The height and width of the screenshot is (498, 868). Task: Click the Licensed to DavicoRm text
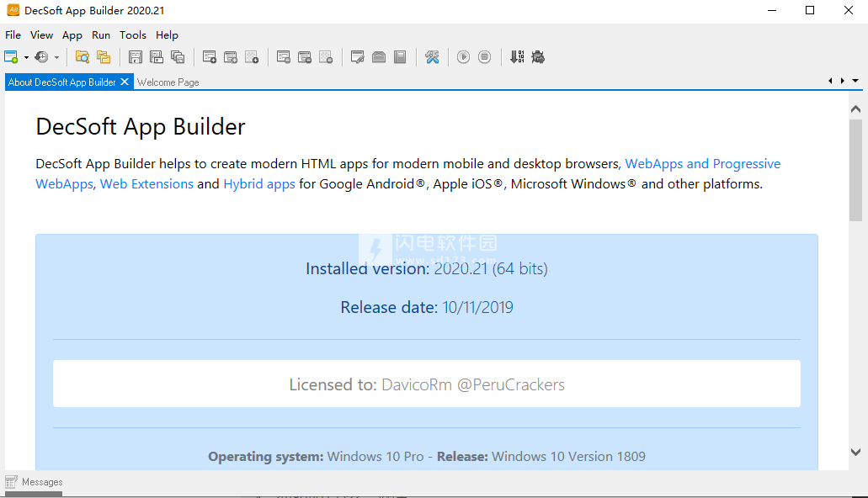coord(427,384)
